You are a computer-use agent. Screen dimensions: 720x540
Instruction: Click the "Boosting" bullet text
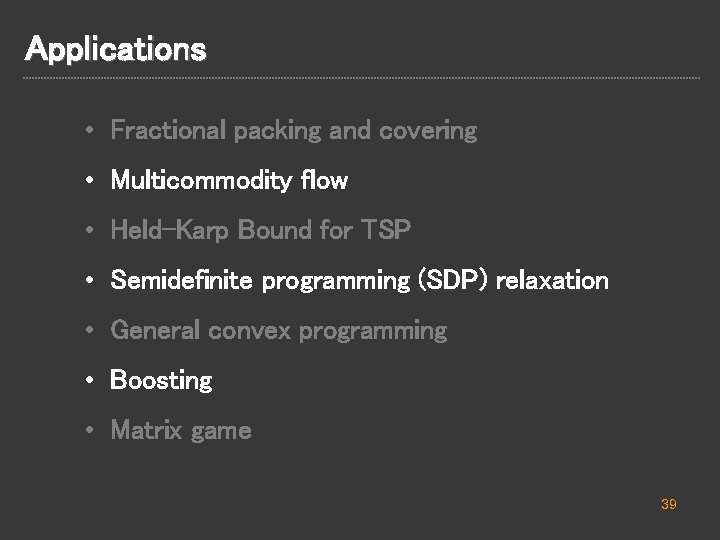161,380
